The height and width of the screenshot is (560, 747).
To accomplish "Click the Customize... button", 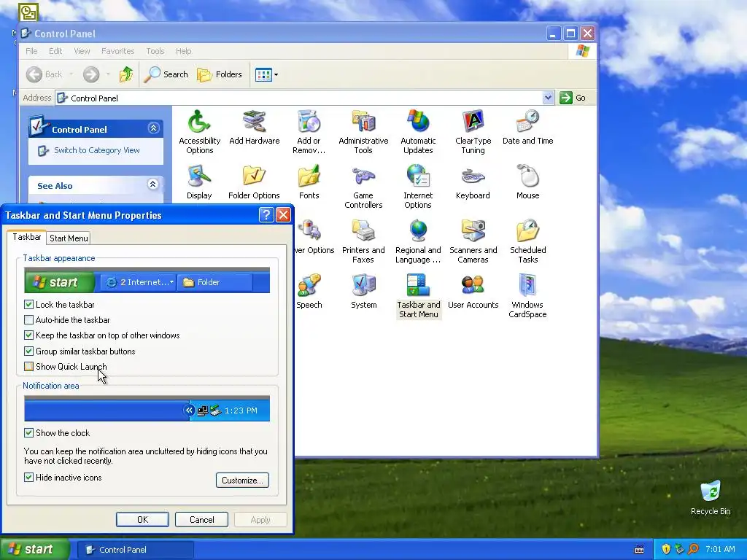I will 242,480.
